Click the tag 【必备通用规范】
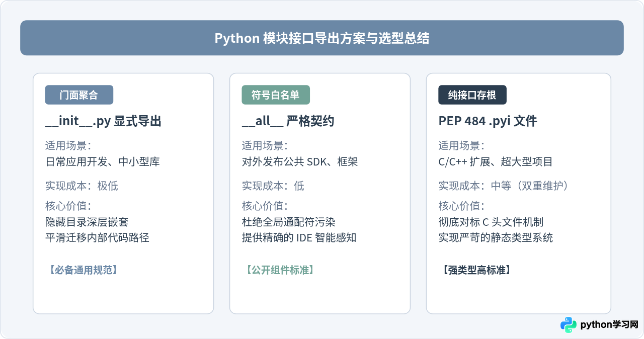This screenshot has height=339, width=644. pyautogui.click(x=84, y=270)
